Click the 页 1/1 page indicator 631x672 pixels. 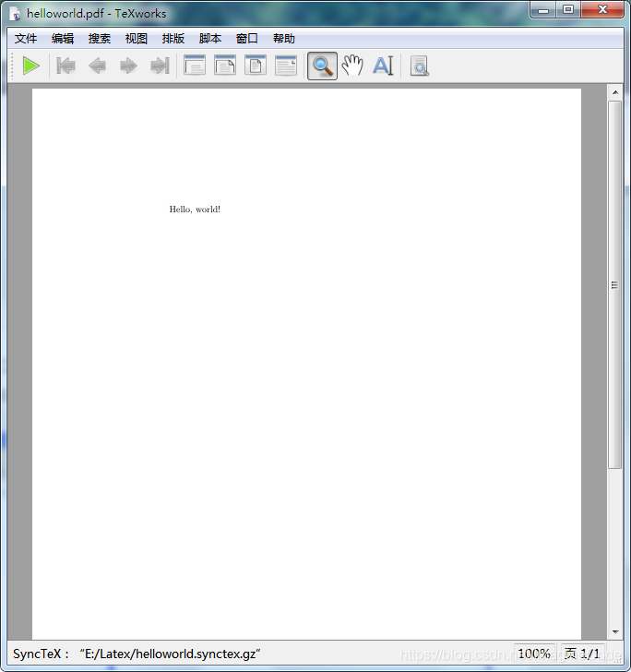coord(583,654)
